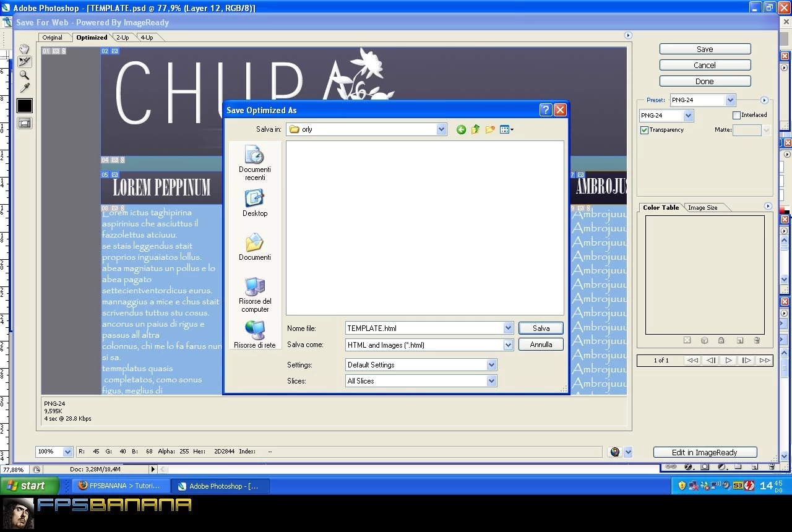Play the animation
This screenshot has width=792, height=532.
pyautogui.click(x=729, y=360)
